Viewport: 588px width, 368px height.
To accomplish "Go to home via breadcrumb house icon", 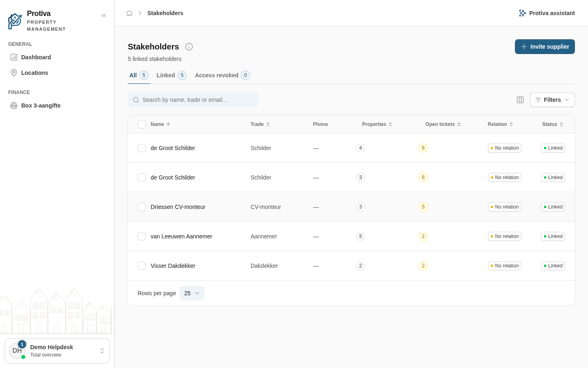I will pos(129,13).
